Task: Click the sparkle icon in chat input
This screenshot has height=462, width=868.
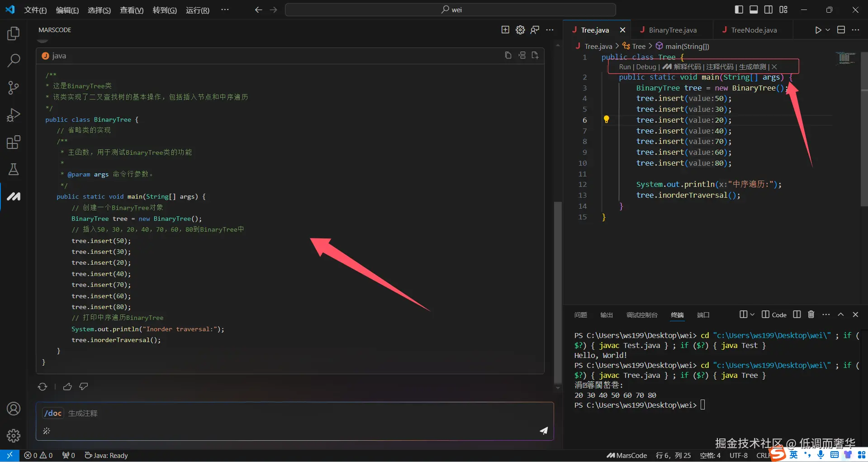Action: [47, 431]
